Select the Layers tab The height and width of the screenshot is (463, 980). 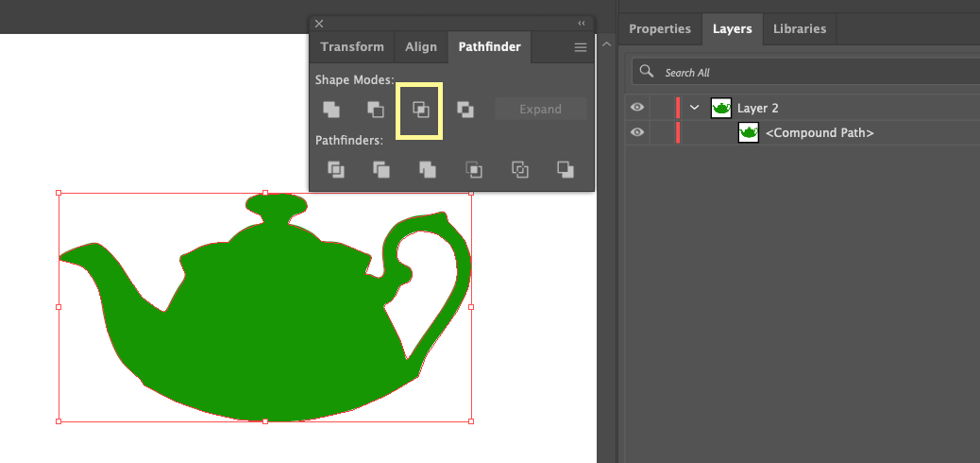732,28
